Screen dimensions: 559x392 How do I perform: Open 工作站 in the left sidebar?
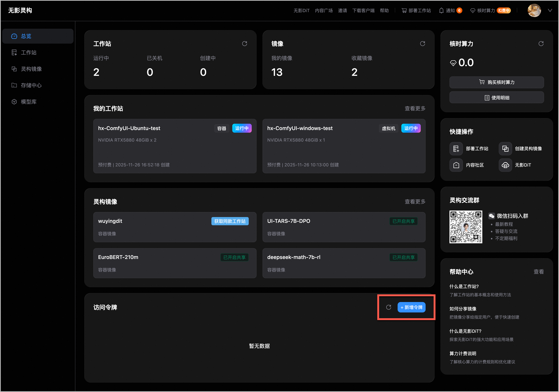click(29, 53)
